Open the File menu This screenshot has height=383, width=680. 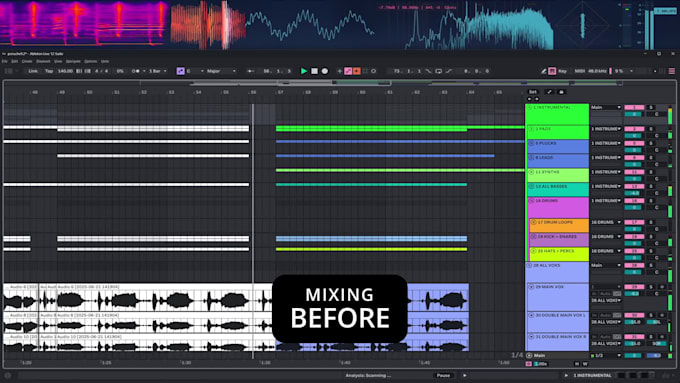tap(4, 62)
